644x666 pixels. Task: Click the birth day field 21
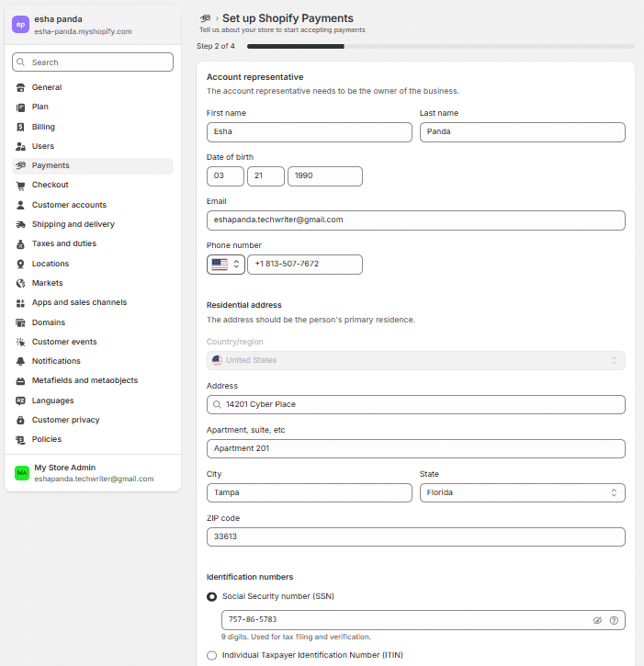(x=266, y=176)
